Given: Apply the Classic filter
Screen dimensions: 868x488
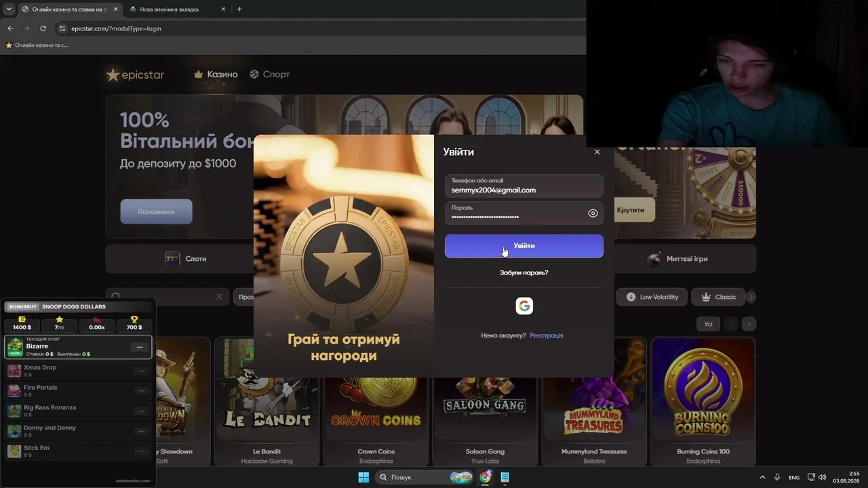Looking at the screenshot, I should (718, 297).
